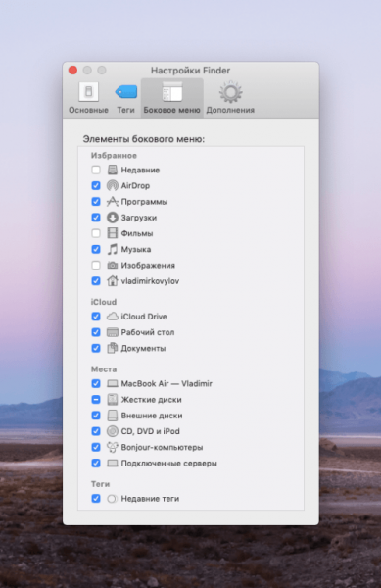Click the Подключенные серверы display icon
Screen dimensions: 381x588
[x=113, y=464]
